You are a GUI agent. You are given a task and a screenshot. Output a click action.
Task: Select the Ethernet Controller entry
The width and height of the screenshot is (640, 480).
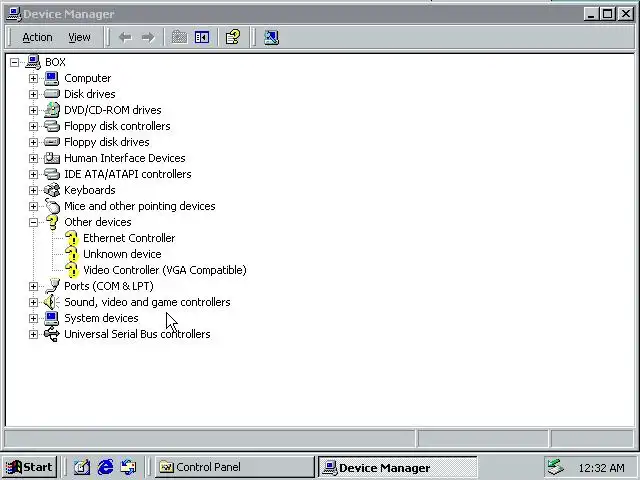[x=129, y=238]
